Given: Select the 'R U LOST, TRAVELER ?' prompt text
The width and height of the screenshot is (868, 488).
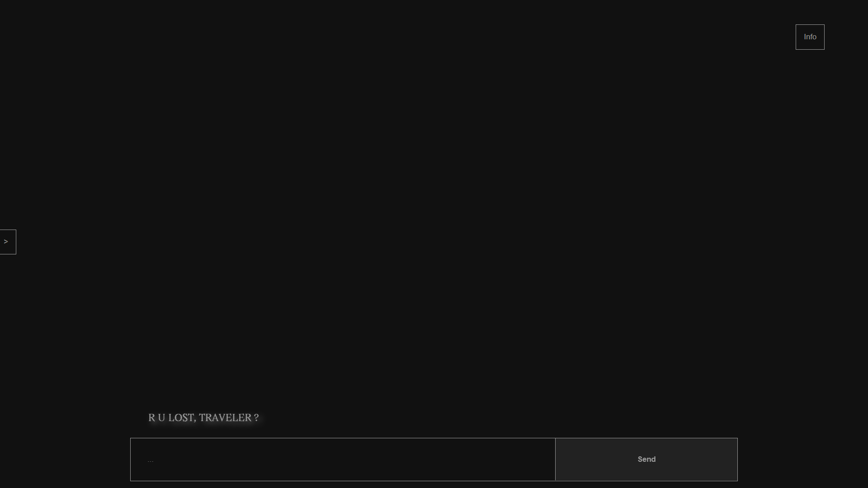Looking at the screenshot, I should tap(203, 418).
